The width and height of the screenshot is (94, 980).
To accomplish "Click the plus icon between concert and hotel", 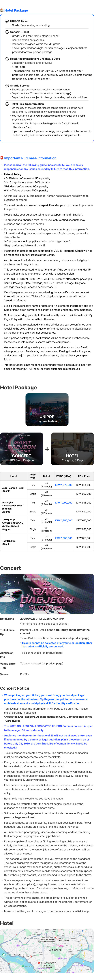I will (x=47, y=449).
